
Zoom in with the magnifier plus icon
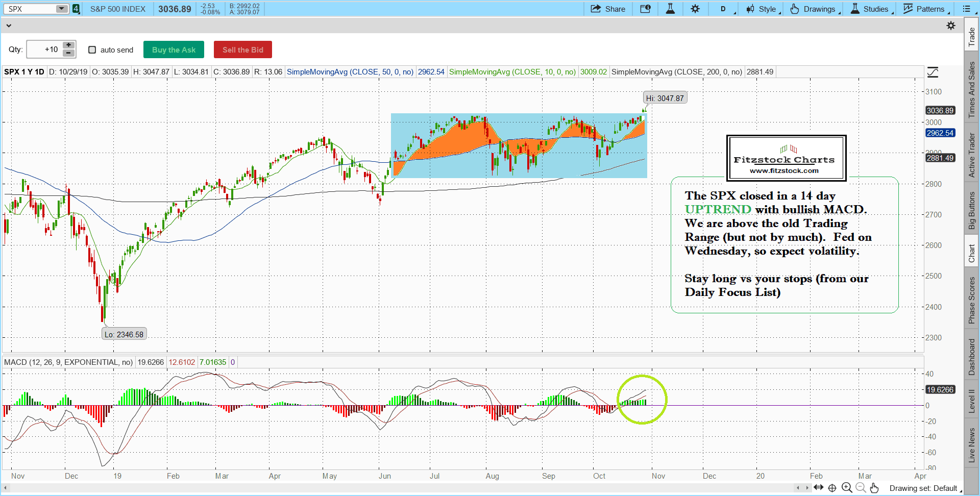tap(847, 488)
